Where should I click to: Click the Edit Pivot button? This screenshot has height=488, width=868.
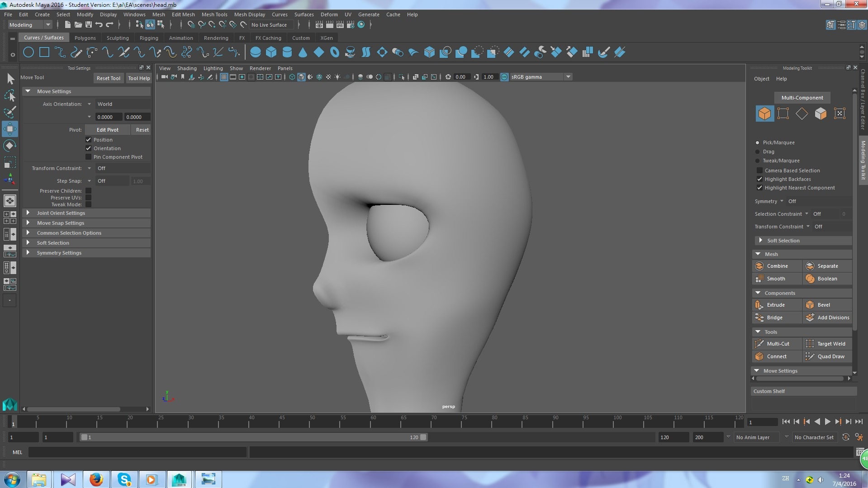coord(107,130)
